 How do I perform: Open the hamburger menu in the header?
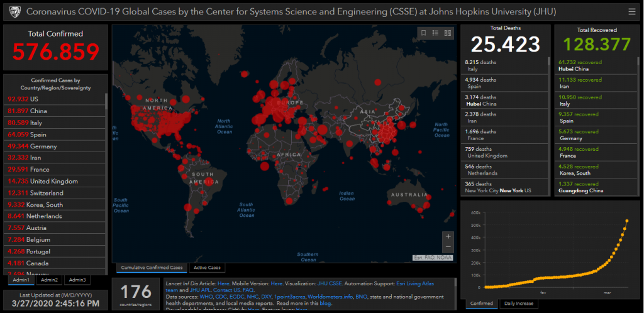click(631, 11)
